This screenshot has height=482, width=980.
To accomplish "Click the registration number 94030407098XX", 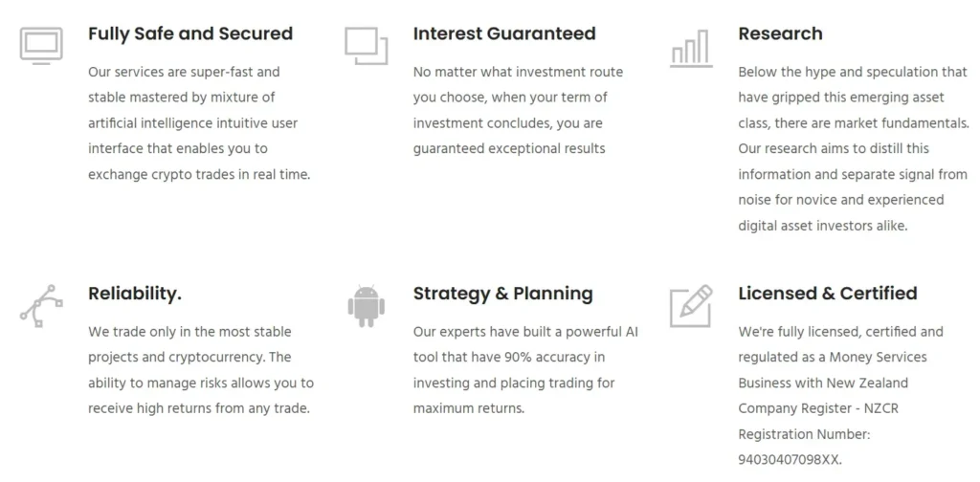I will [x=790, y=460].
